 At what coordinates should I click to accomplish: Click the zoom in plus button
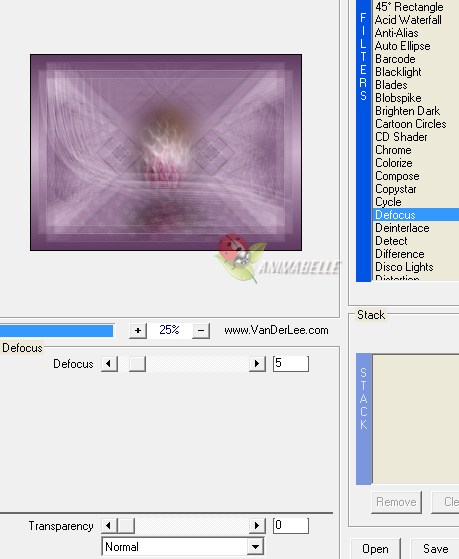[138, 331]
